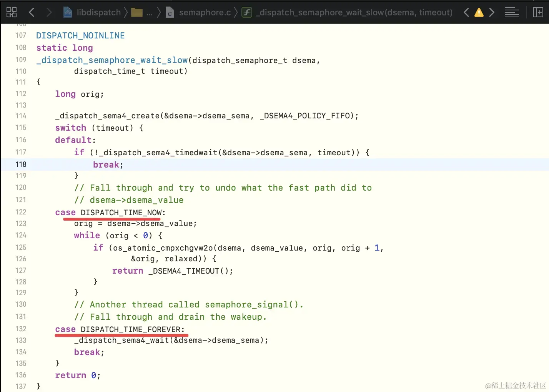
Task: Click DISPATCH_NOINLINE macro on line 107
Action: [80, 36]
